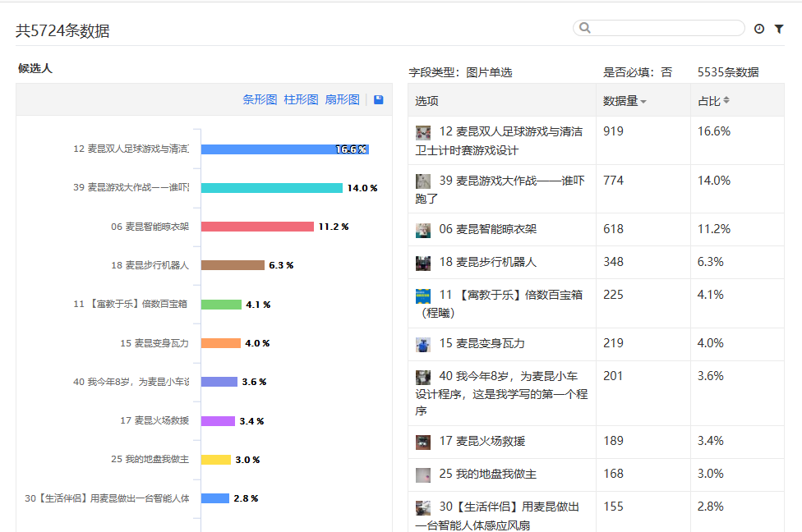Viewport: 802px width, 532px height.
Task: Sort by 占比 column arrows
Action: coord(726,100)
